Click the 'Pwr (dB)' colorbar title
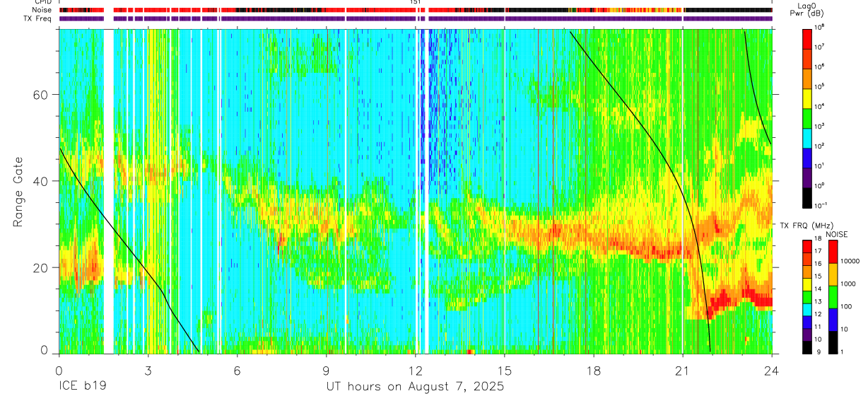Viewport: 868px width, 401px height. pos(807,13)
